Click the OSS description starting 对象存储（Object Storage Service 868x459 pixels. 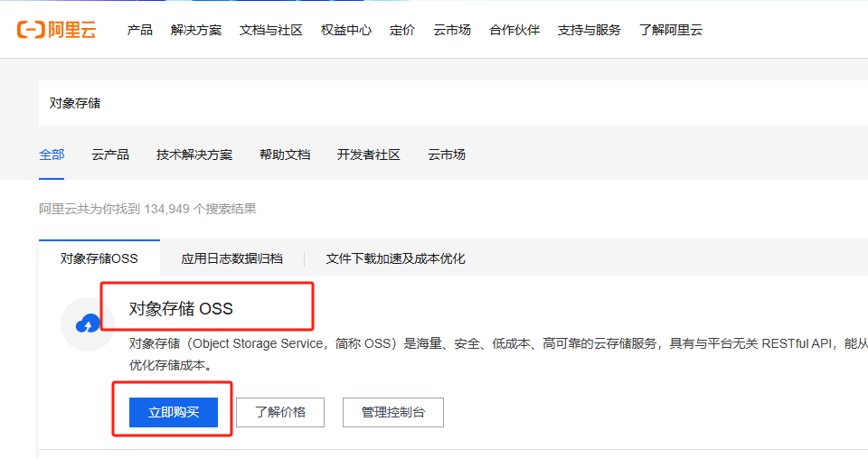pyautogui.click(x=498, y=354)
